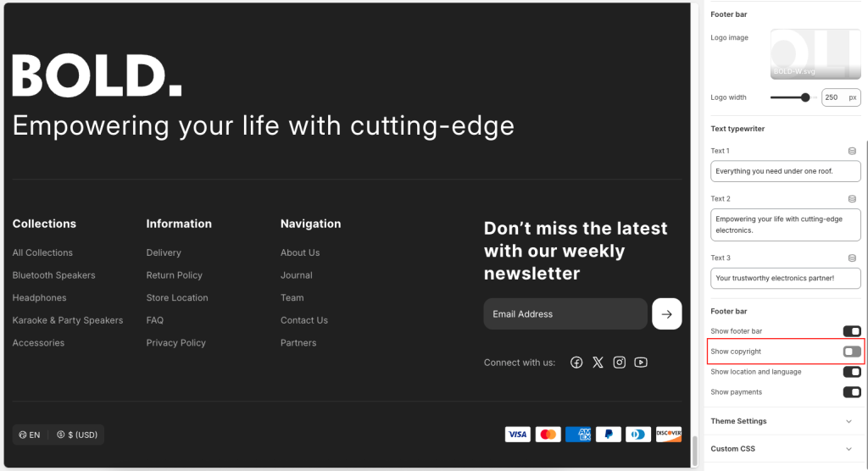The width and height of the screenshot is (868, 471).
Task: Open the EN language selector
Action: 30,435
